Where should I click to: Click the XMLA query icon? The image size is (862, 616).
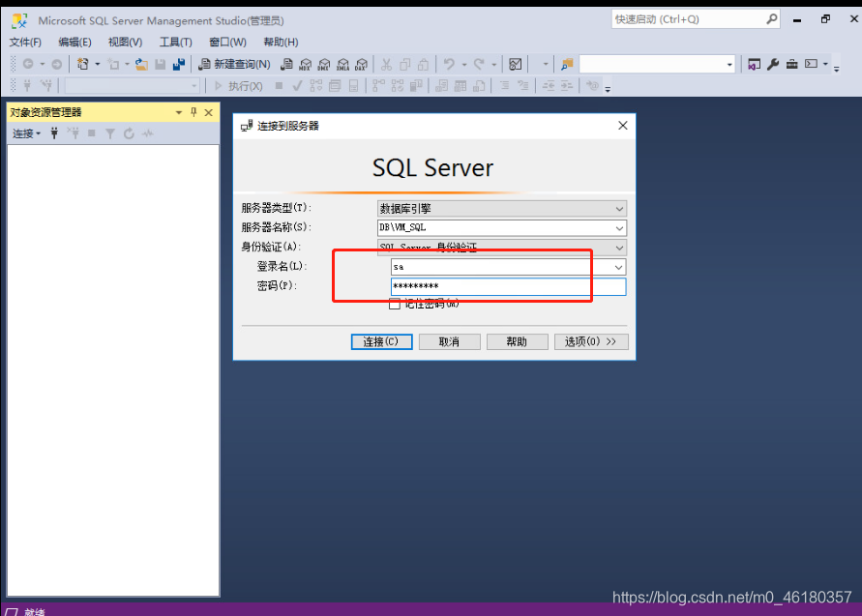click(342, 64)
